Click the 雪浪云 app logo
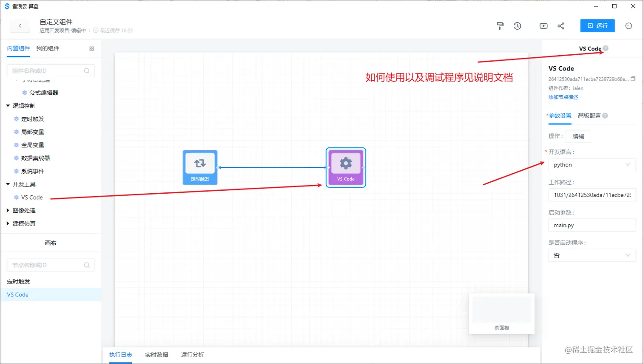Image resolution: width=643 pixels, height=364 pixels. (7, 6)
